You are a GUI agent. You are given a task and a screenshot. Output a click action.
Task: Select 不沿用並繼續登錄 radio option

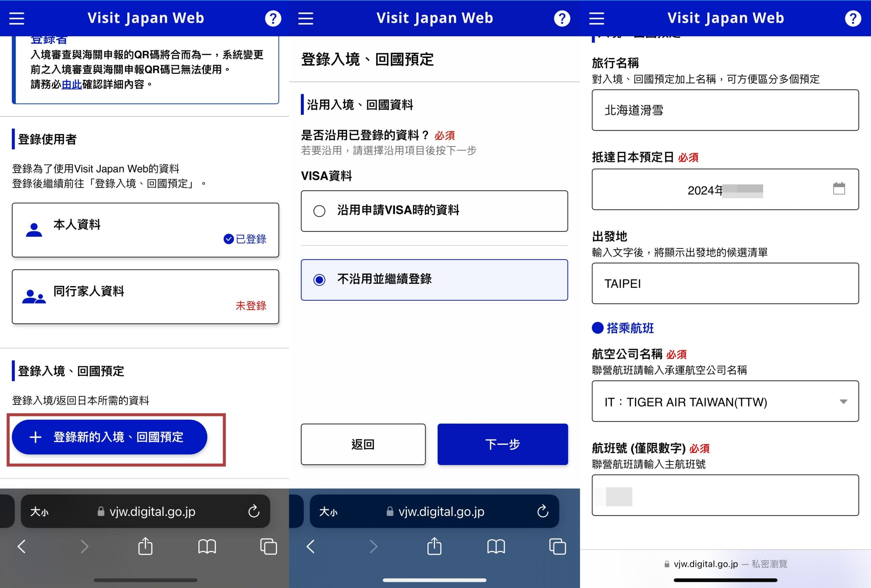point(319,280)
